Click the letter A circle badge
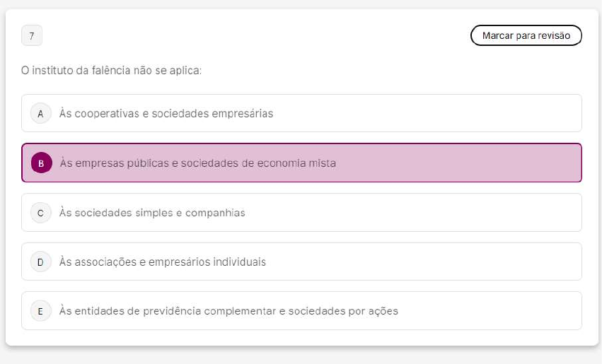The width and height of the screenshot is (602, 364). click(40, 113)
